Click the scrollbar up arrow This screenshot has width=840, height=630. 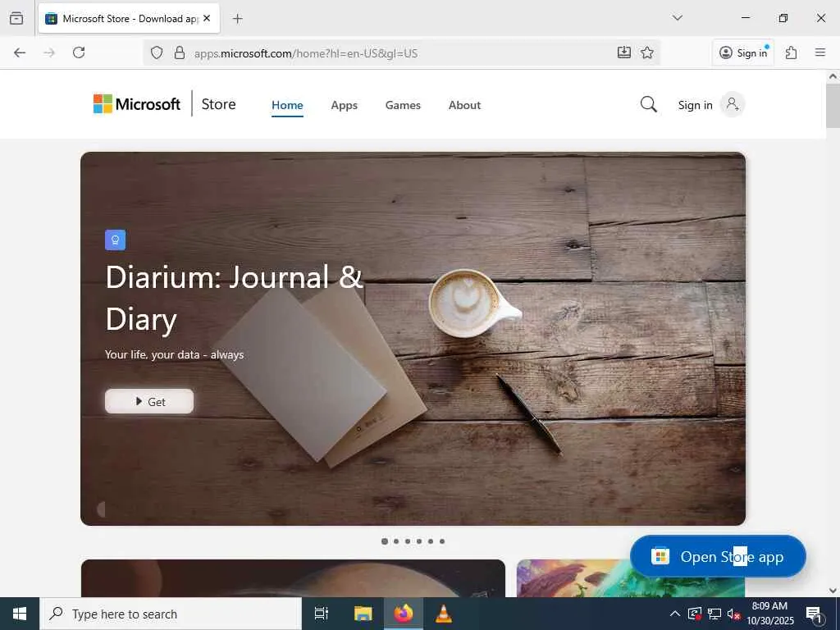[x=833, y=76]
